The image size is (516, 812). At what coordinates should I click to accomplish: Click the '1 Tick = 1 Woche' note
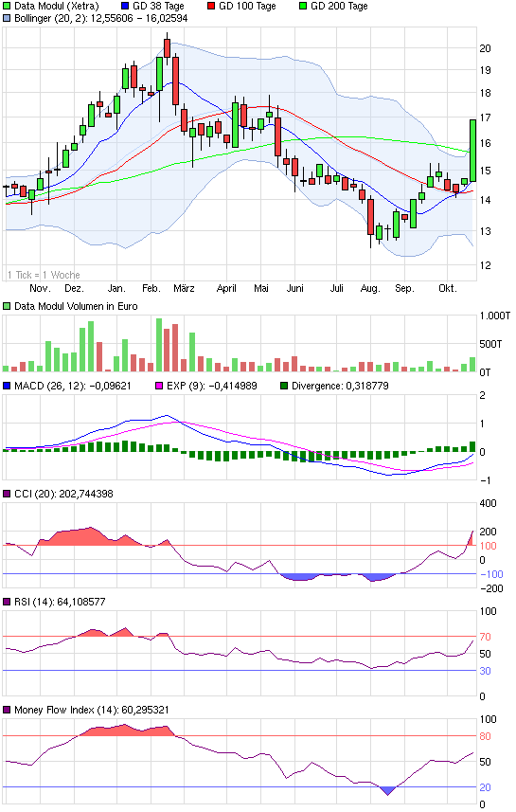pyautogui.click(x=44, y=275)
